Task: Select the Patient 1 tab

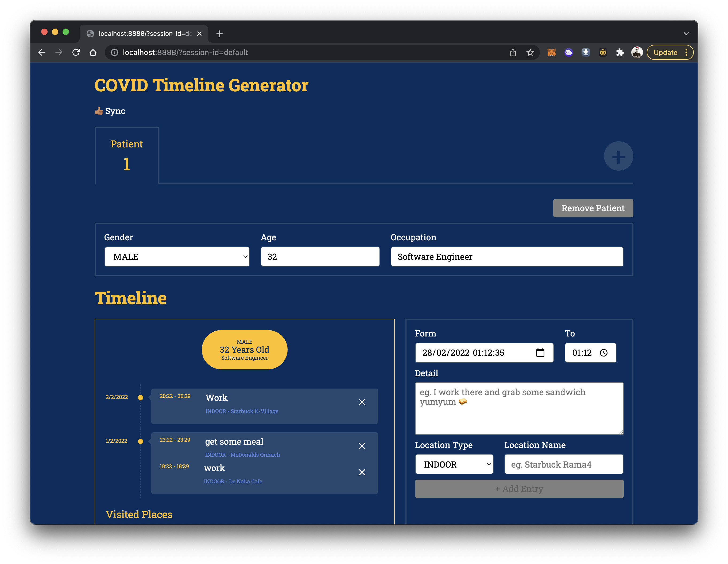Action: point(126,155)
